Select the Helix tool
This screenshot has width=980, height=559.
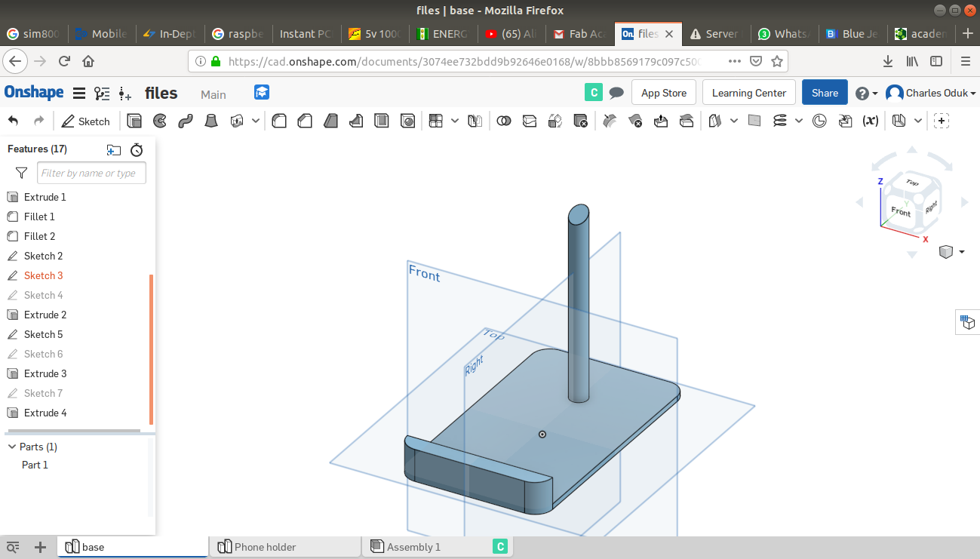(780, 121)
